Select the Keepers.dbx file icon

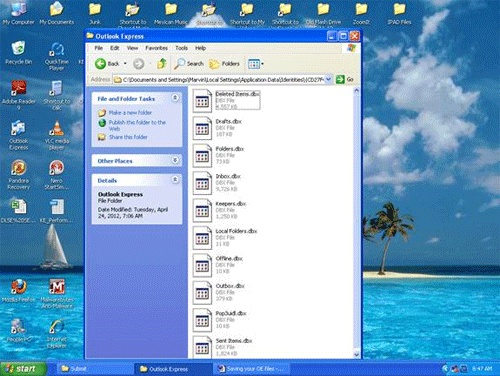(202, 211)
